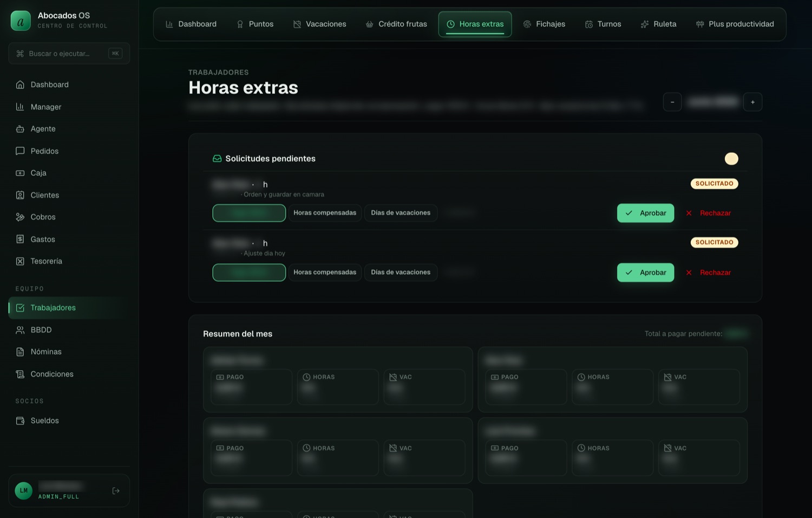Approve the 'Orden y guardar en camara' request
This screenshot has height=518, width=812.
coord(645,213)
